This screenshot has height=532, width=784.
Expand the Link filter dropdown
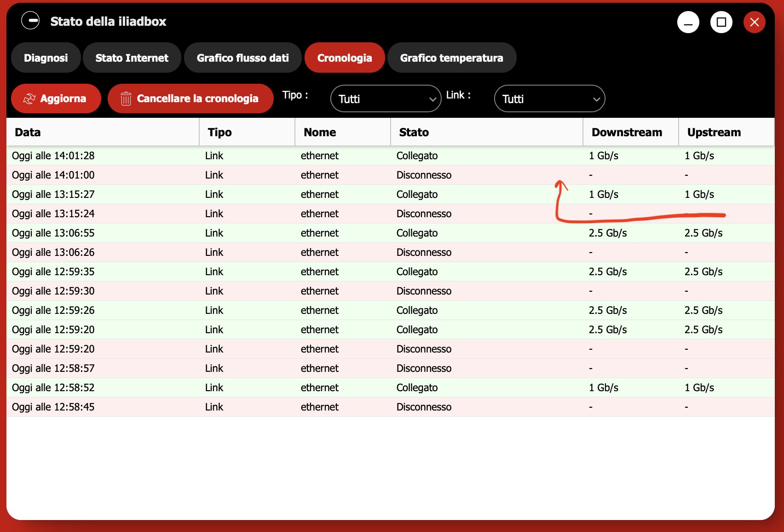pyautogui.click(x=550, y=98)
